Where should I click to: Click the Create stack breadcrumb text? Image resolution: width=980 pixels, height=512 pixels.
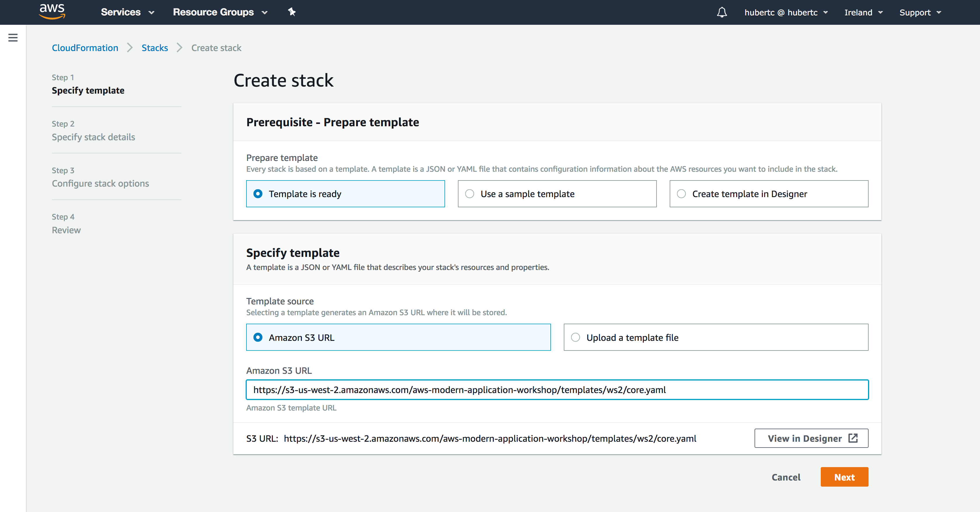click(x=216, y=48)
